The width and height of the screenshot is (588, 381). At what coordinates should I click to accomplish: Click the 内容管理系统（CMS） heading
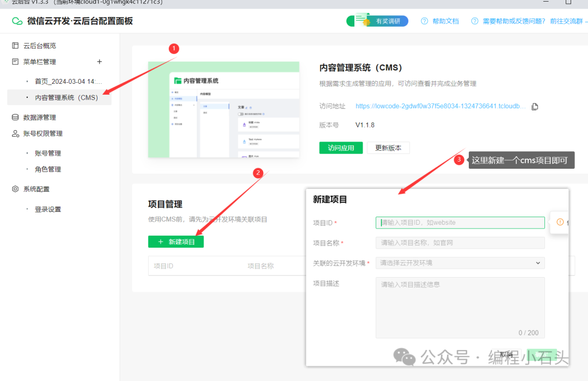tap(361, 67)
